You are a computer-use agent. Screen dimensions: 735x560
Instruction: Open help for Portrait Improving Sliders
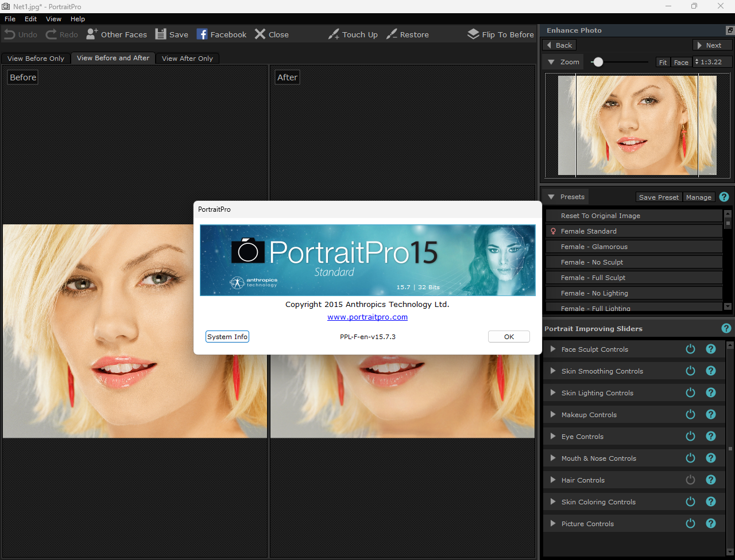coord(726,329)
